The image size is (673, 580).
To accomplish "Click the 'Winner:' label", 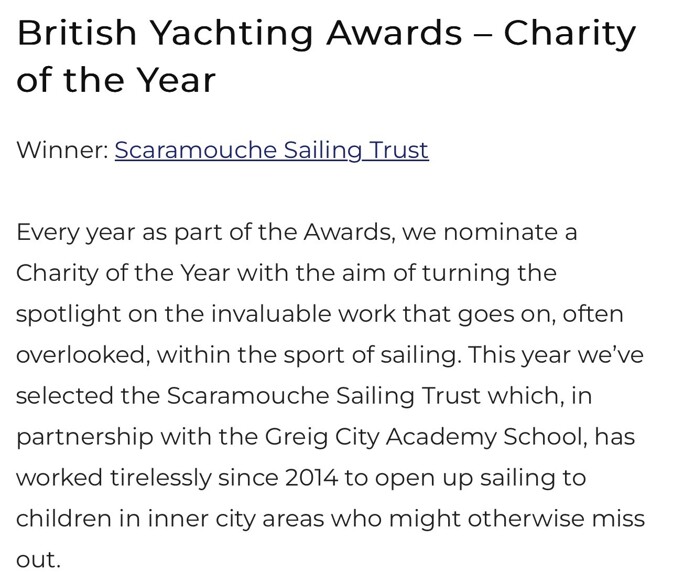I will coord(61,151).
